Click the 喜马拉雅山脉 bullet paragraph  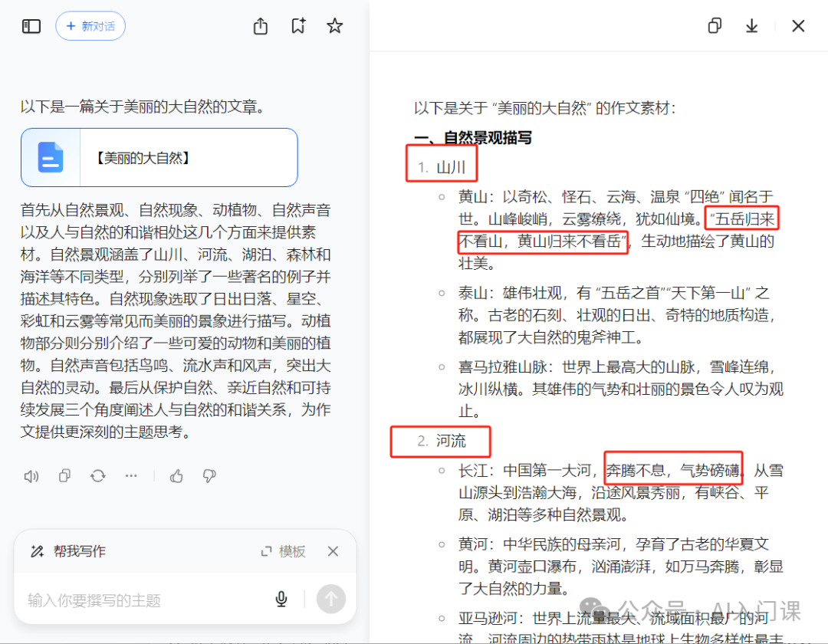(620, 389)
